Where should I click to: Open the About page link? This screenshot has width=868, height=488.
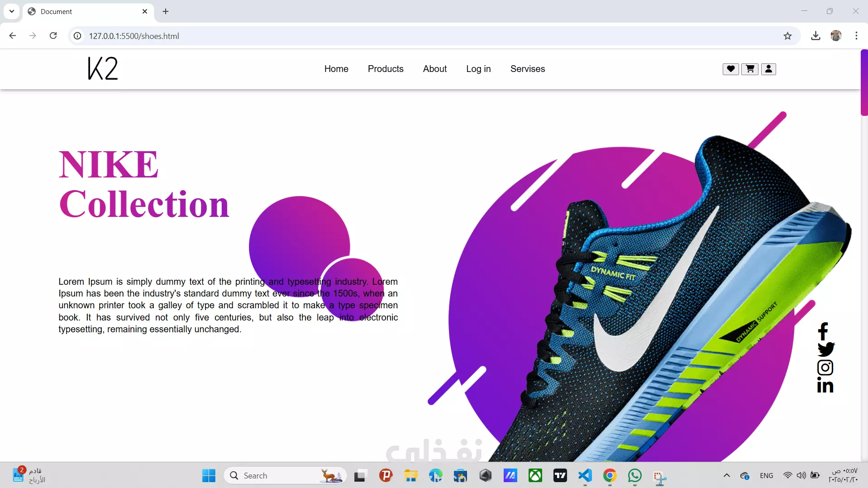(435, 69)
